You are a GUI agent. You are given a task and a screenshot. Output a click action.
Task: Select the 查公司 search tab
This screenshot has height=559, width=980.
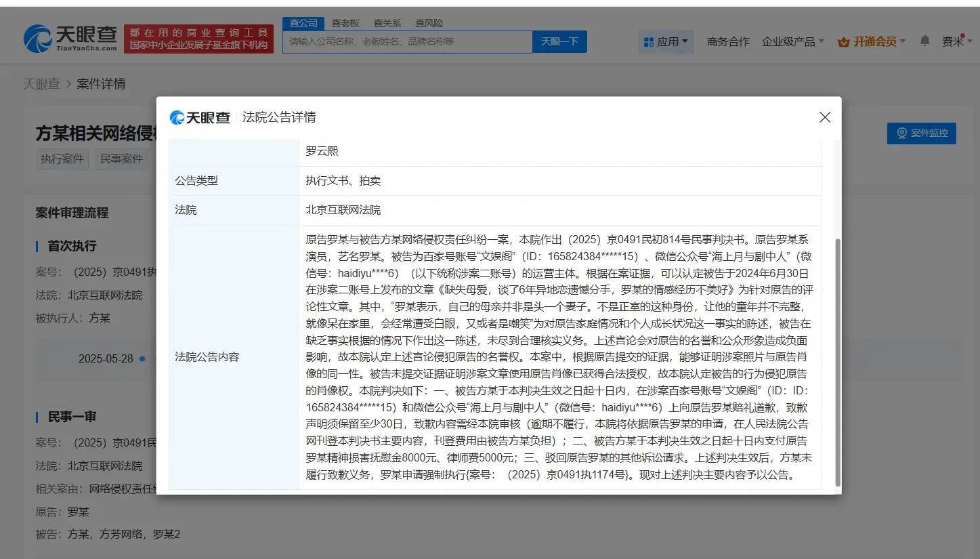[303, 23]
